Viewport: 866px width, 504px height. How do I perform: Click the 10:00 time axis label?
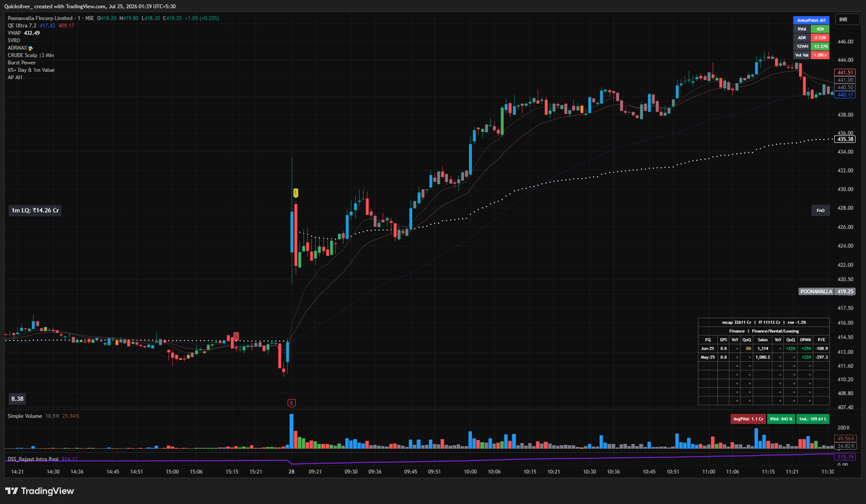click(471, 472)
